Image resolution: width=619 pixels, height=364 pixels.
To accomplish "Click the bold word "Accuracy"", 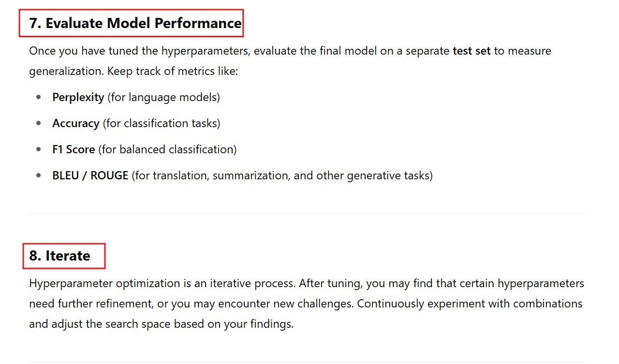I will [76, 123].
